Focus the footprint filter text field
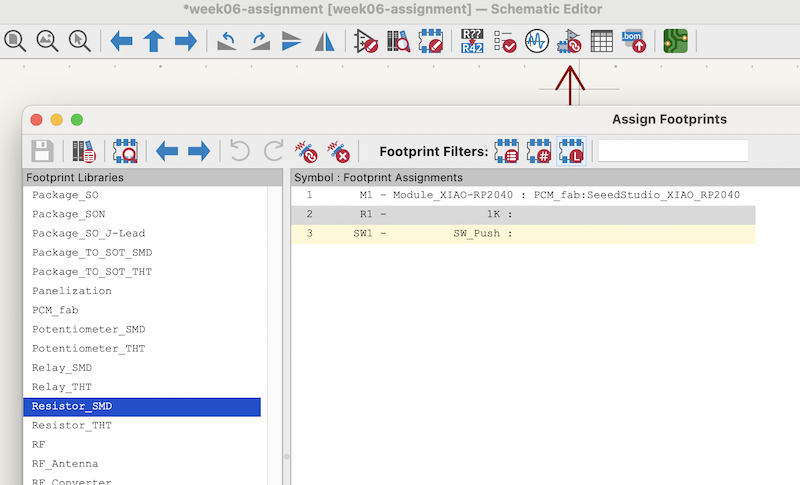This screenshot has width=800, height=485. (673, 151)
